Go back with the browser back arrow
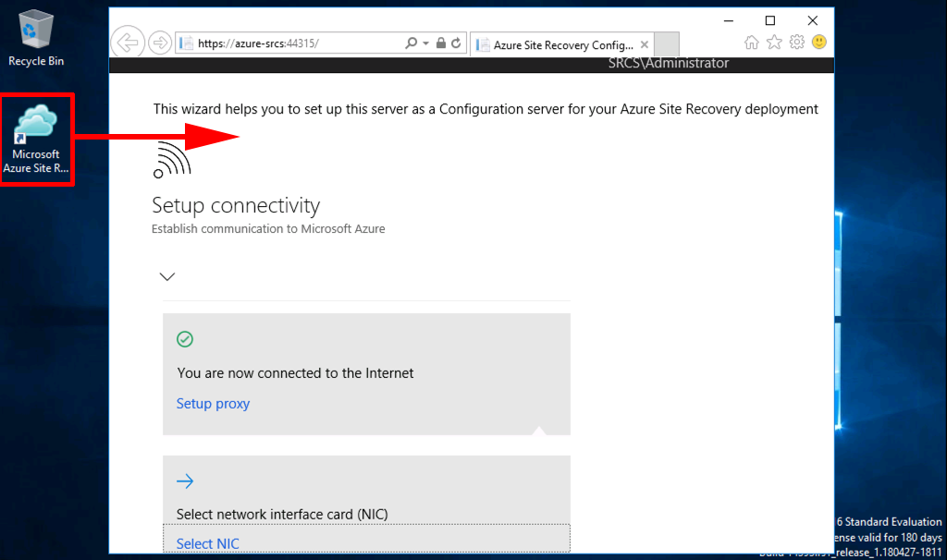This screenshot has width=947, height=560. click(x=128, y=43)
